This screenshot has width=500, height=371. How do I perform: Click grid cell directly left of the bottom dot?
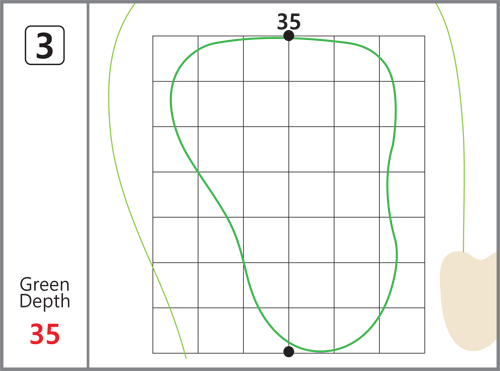(x=266, y=330)
